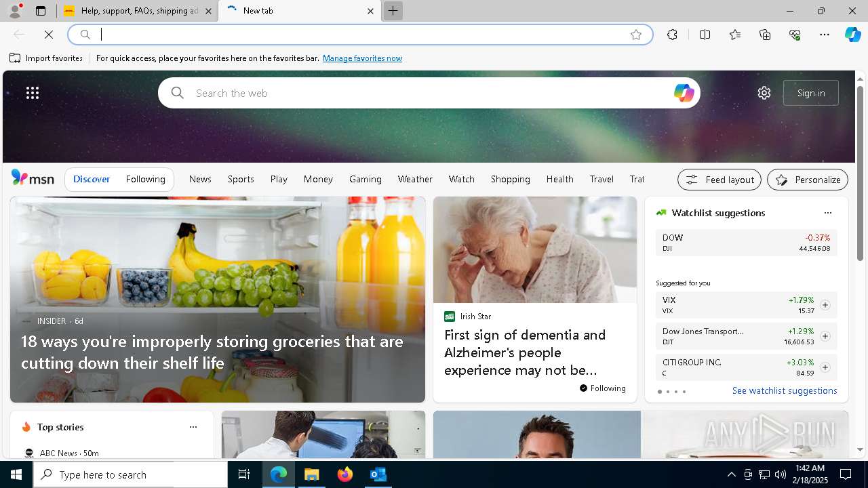Open Feed layout options
The image size is (868, 488).
pos(719,180)
